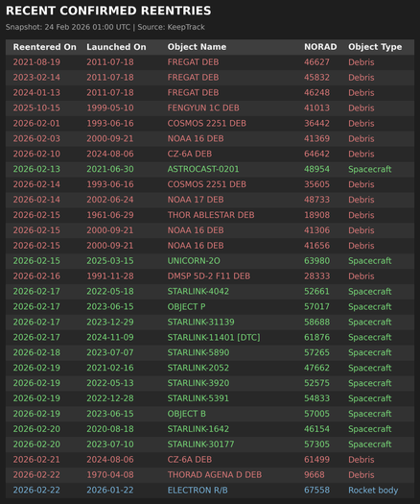Click the OBJECT B object name
Viewport: 420px width, 504px height.
click(x=187, y=414)
